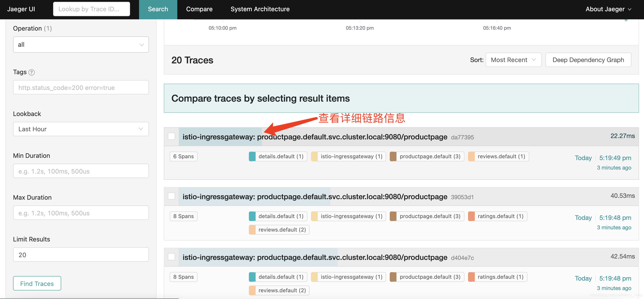This screenshot has height=299, width=644.
Task: Click the productpage.default (3) tag in the first trace
Action: pyautogui.click(x=427, y=156)
